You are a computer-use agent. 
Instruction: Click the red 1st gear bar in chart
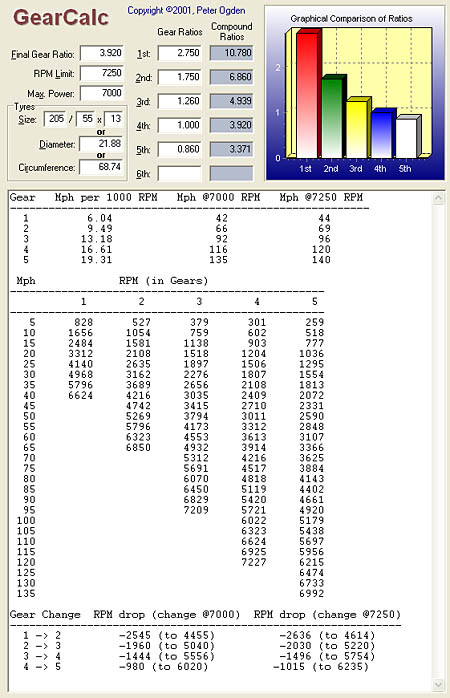click(308, 94)
